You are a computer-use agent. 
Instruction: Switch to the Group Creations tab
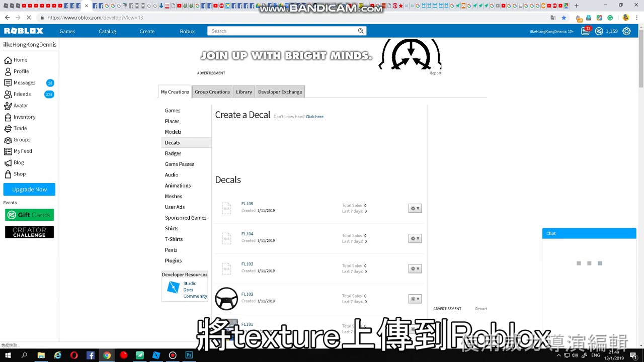point(212,92)
